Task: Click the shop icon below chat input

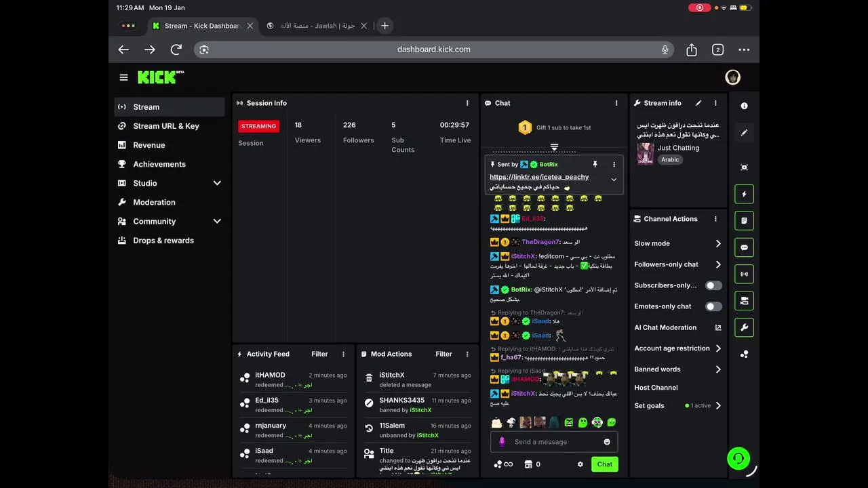Action: [528, 464]
